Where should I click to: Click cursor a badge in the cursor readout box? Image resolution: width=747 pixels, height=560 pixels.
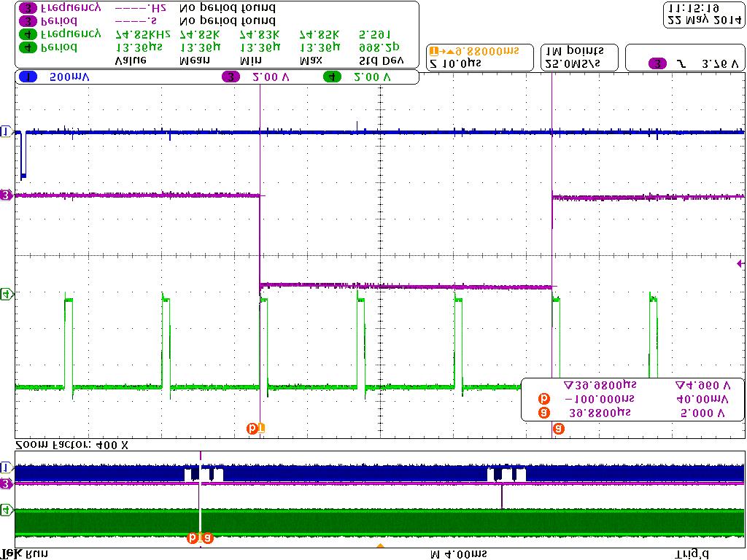pos(543,413)
